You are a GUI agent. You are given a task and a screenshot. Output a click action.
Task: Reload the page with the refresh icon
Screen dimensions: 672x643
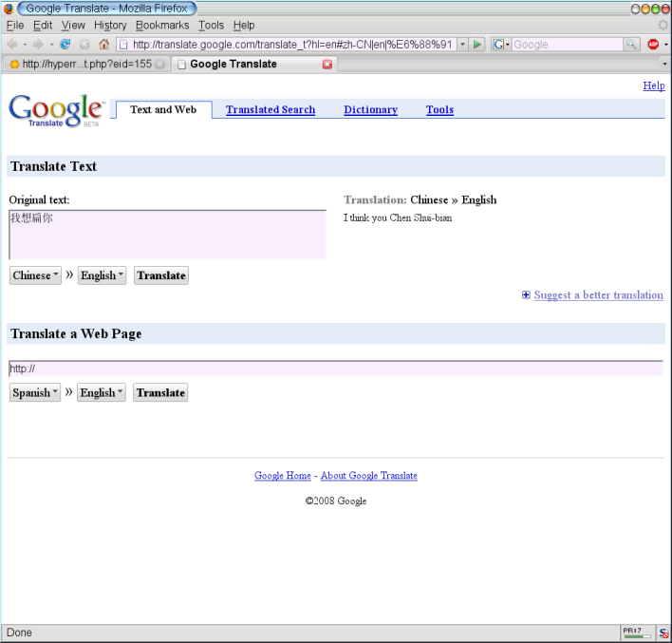[x=65, y=45]
